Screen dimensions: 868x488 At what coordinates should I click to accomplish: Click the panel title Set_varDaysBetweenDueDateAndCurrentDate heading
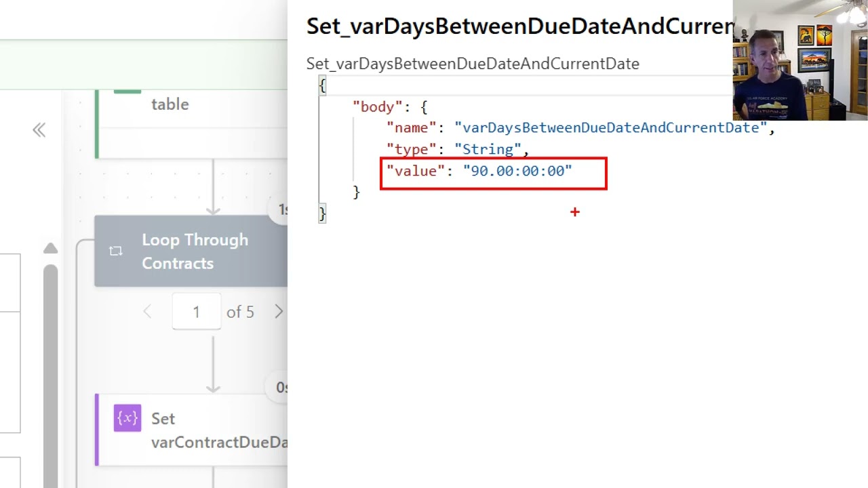point(520,26)
